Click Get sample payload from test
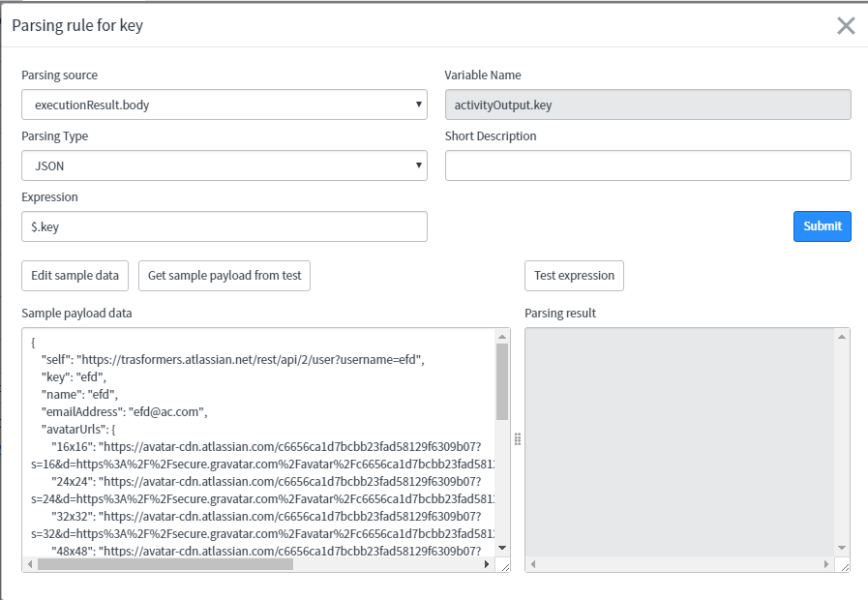The image size is (868, 600). 224,276
